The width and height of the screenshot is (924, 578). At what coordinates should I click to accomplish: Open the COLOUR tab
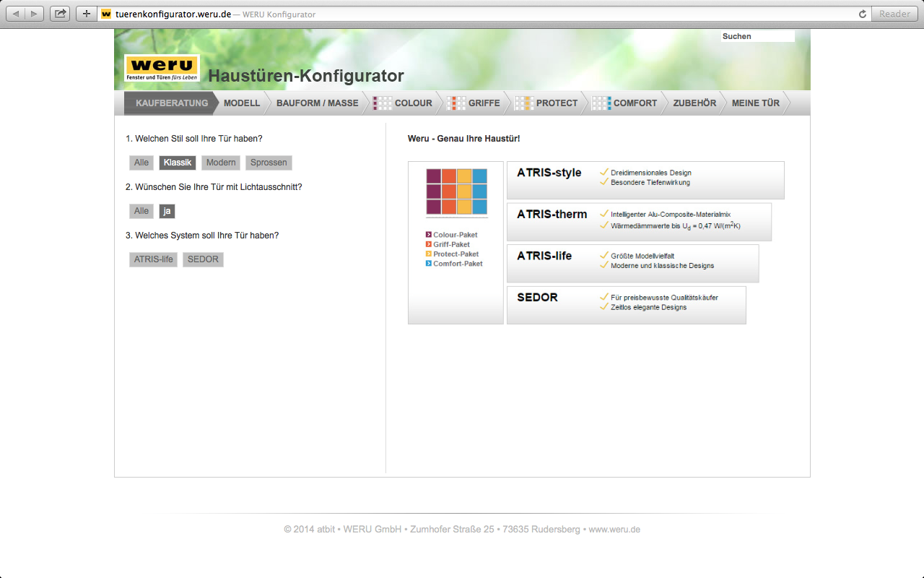point(413,103)
